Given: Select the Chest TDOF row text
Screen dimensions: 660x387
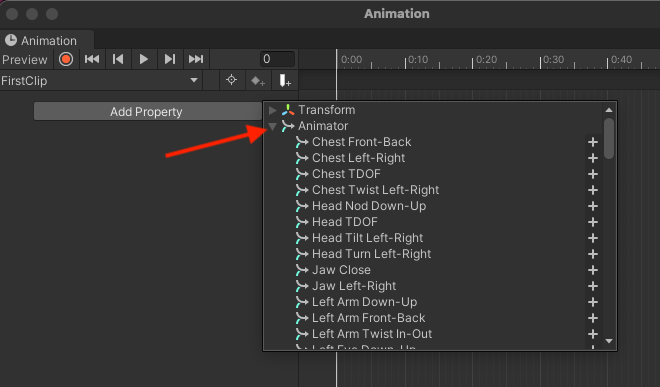Looking at the screenshot, I should point(346,174).
